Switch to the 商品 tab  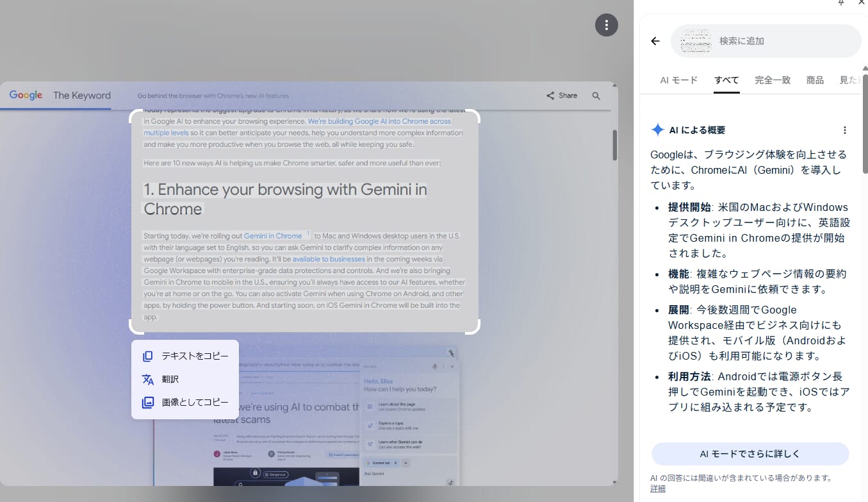(x=815, y=80)
